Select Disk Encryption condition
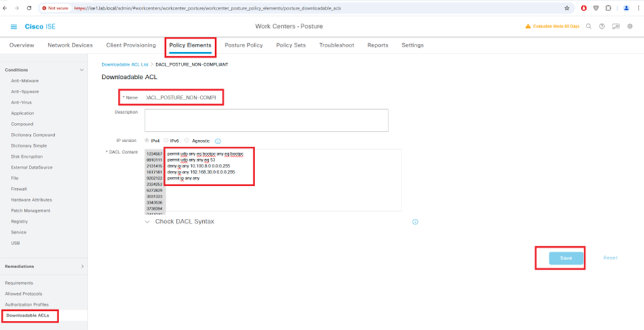The width and height of the screenshot is (644, 330). (x=27, y=156)
